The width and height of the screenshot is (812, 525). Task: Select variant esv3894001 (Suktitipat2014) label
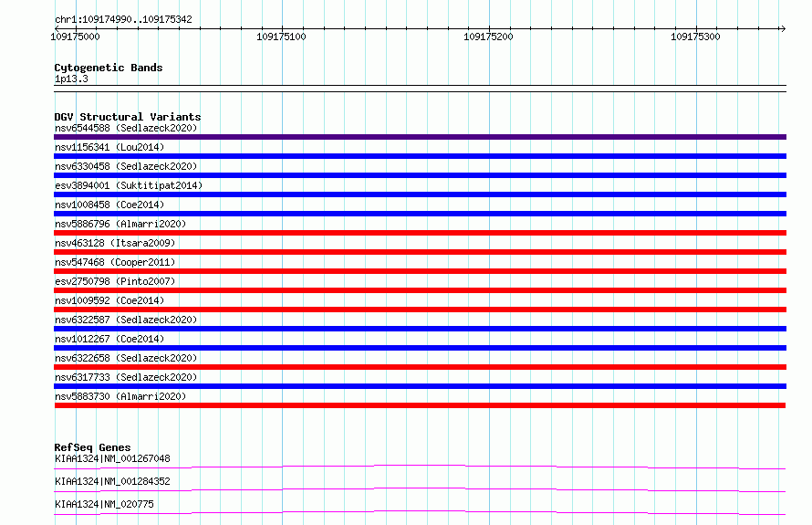click(129, 185)
